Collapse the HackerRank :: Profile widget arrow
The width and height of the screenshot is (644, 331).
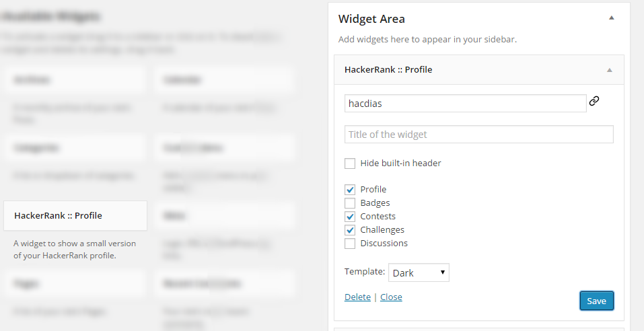(609, 70)
